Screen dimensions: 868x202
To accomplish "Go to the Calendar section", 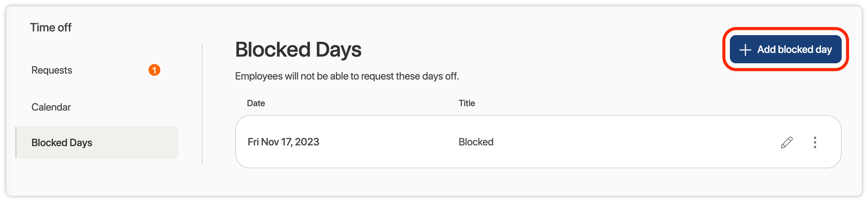I will 51,107.
